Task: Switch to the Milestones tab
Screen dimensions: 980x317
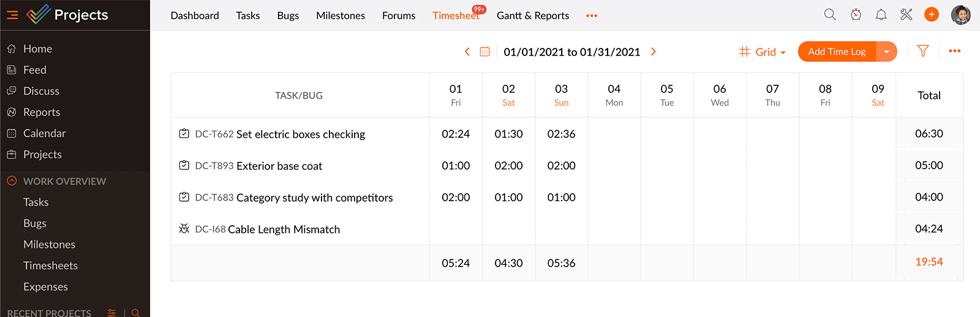Action: coord(340,16)
